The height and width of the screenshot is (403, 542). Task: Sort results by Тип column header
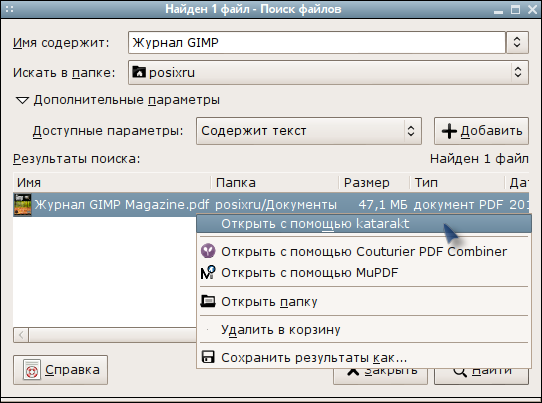pos(457,182)
